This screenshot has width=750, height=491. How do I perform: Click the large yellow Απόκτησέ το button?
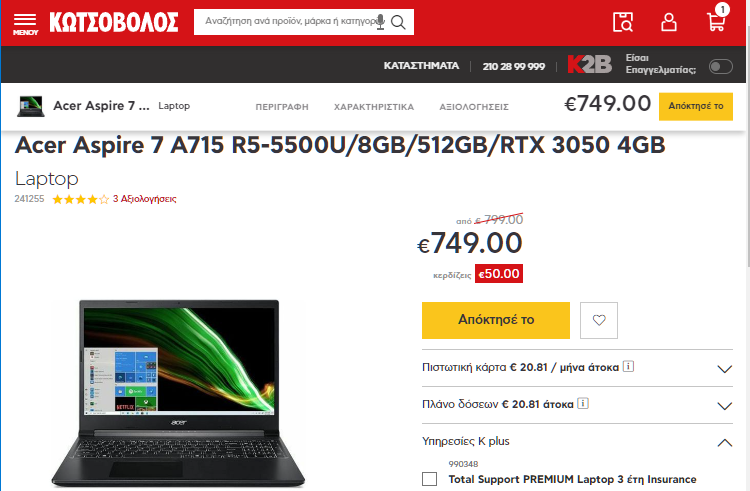pyautogui.click(x=496, y=320)
